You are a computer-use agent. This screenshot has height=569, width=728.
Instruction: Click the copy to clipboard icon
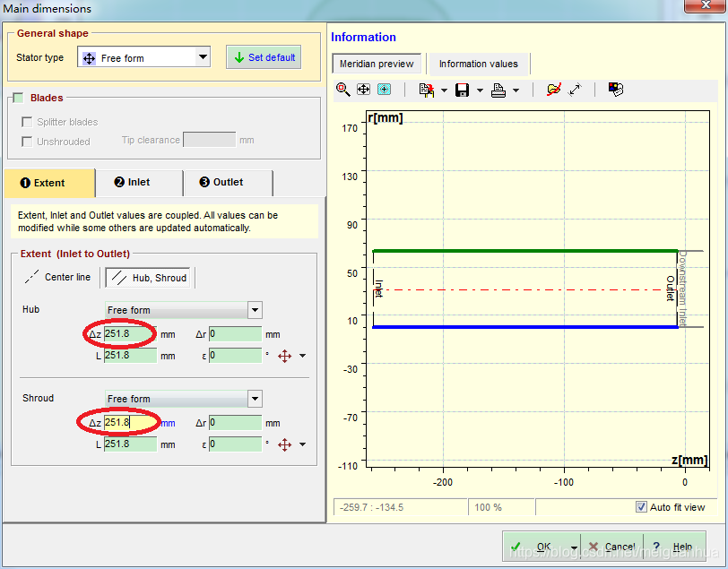[x=427, y=90]
